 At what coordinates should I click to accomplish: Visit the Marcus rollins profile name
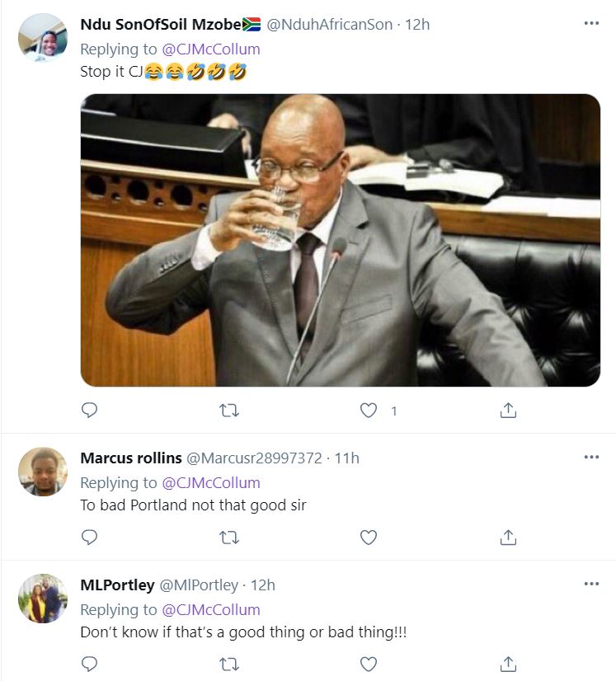point(131,458)
